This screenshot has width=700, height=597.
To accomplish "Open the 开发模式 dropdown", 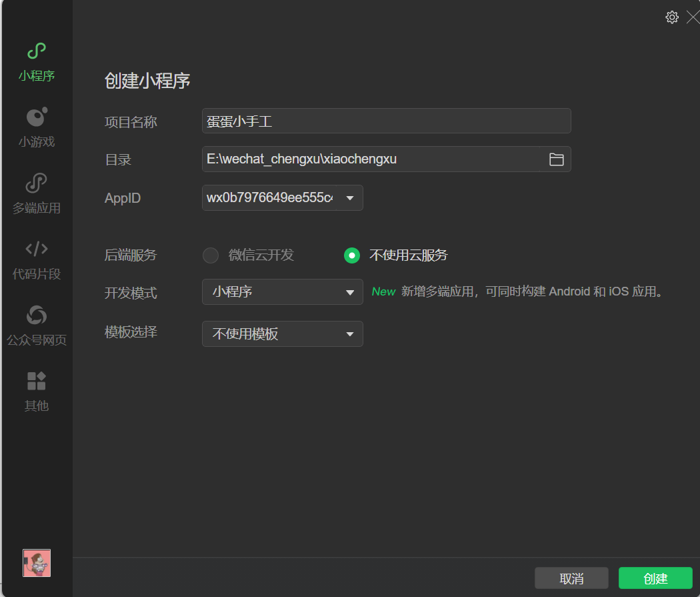I will point(283,292).
